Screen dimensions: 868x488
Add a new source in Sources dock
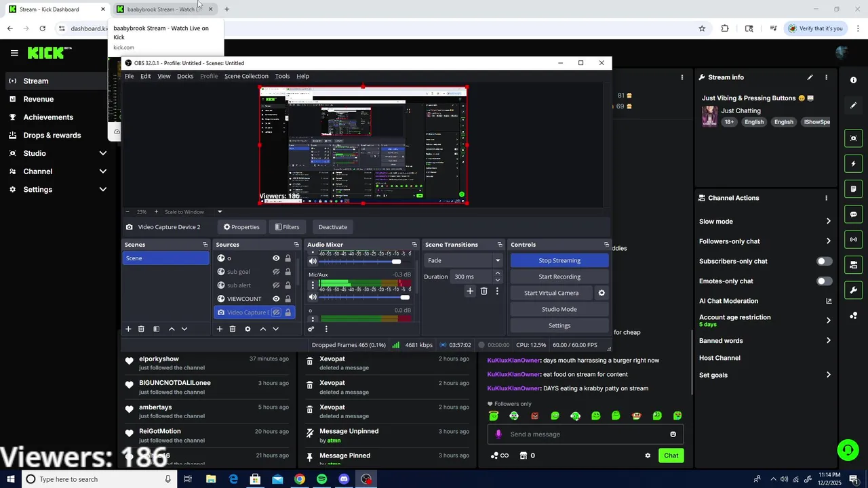pos(219,329)
